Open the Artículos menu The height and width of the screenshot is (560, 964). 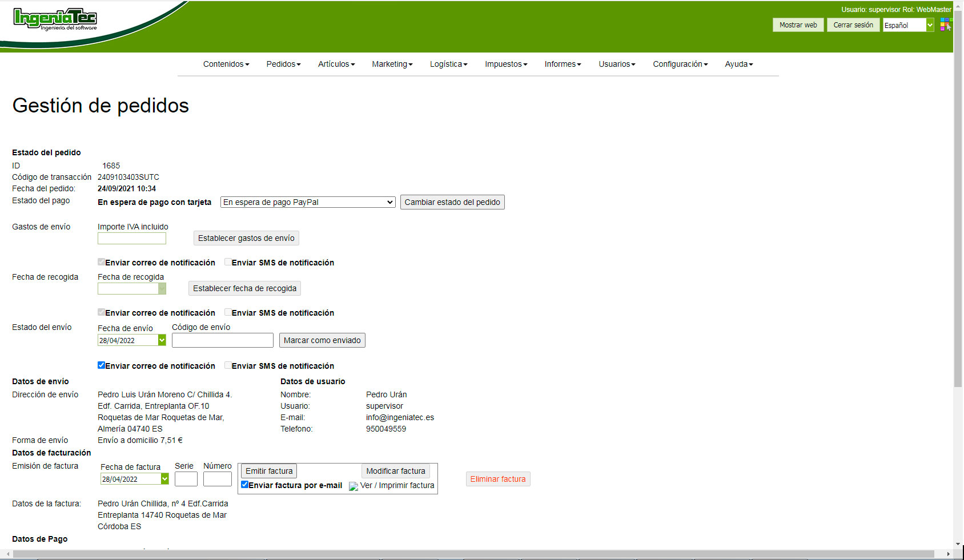click(336, 64)
